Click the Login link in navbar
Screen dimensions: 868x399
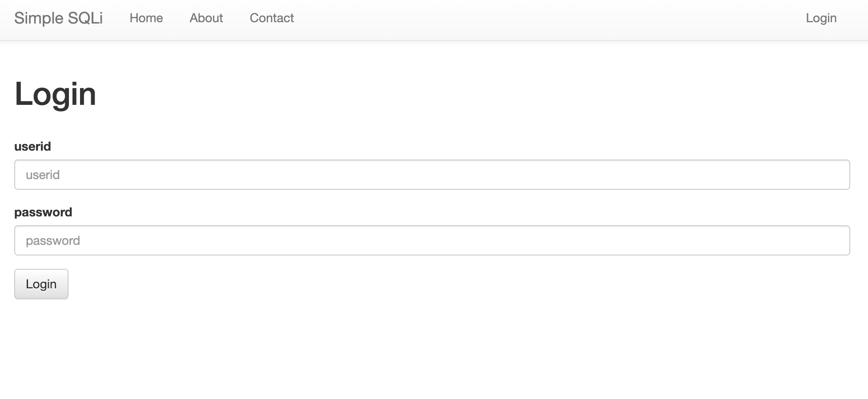point(821,18)
